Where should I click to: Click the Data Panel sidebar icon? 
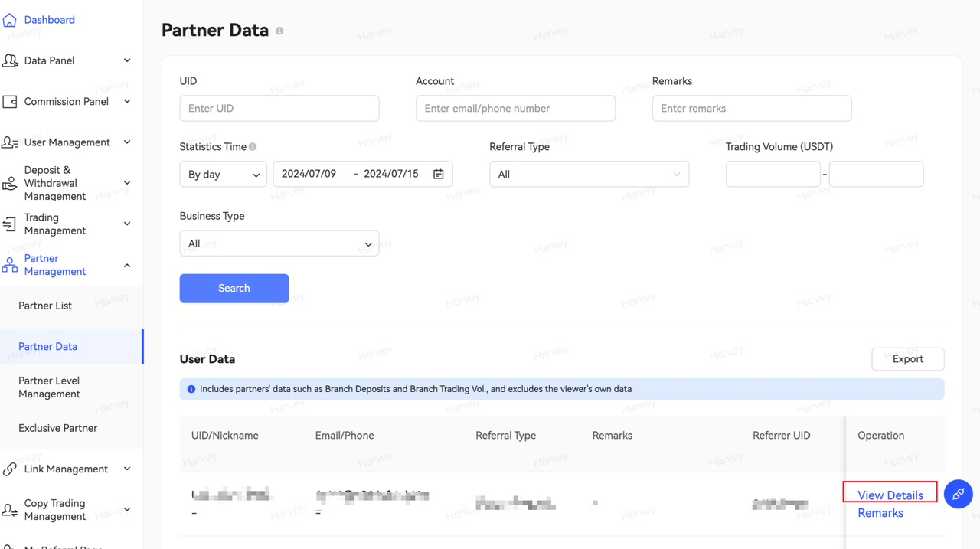(10, 60)
